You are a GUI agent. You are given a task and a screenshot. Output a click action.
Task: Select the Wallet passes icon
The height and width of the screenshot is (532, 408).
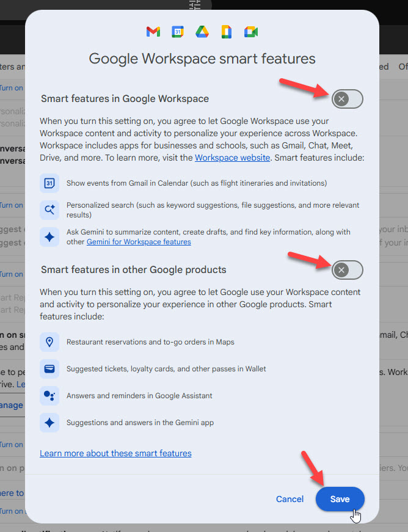click(x=49, y=369)
